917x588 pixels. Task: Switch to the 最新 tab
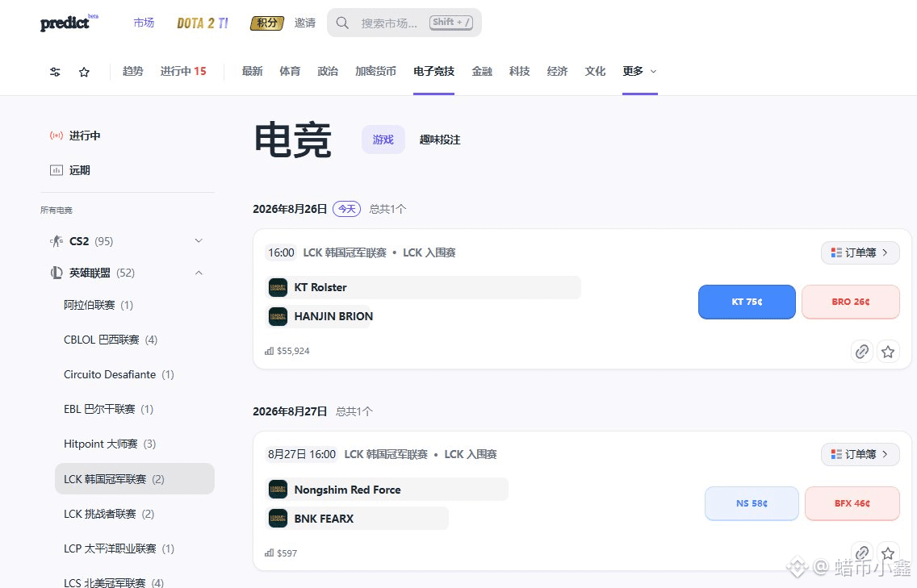tap(252, 71)
